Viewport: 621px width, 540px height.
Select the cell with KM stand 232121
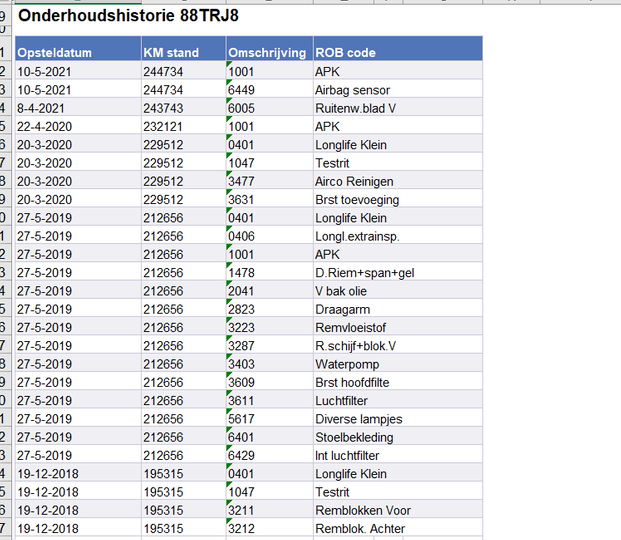(183, 126)
